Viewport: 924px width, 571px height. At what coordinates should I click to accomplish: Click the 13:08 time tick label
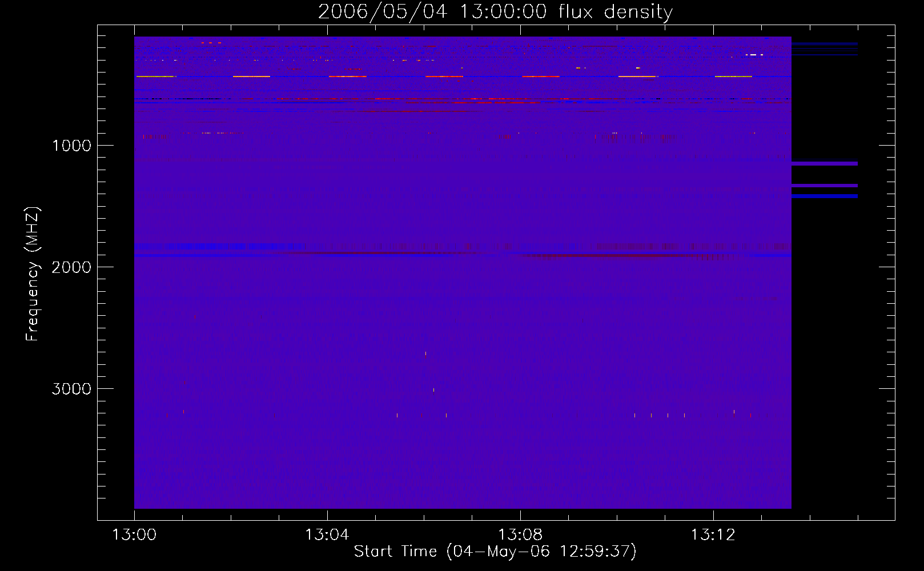pyautogui.click(x=520, y=535)
